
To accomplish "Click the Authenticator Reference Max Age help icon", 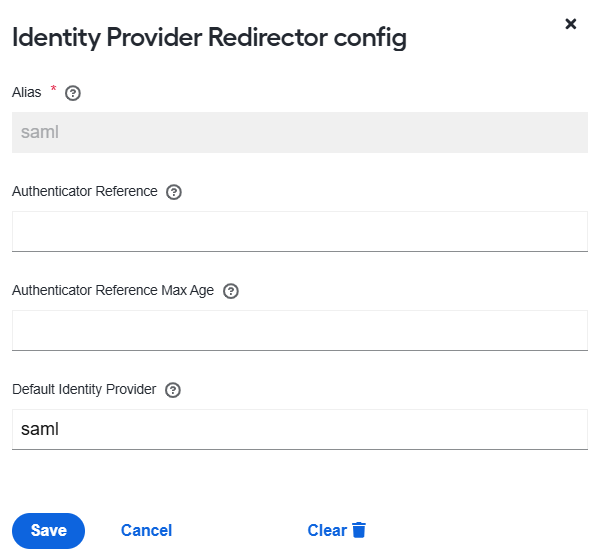I will [231, 291].
